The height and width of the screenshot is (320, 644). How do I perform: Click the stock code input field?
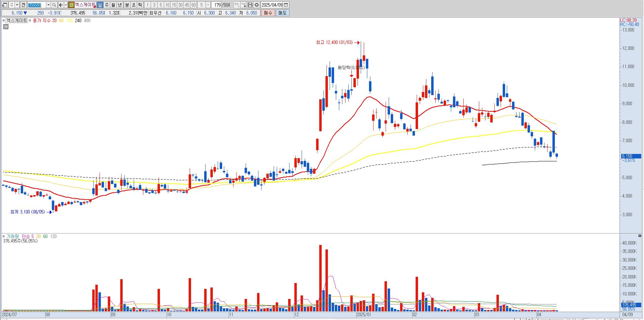(37, 5)
